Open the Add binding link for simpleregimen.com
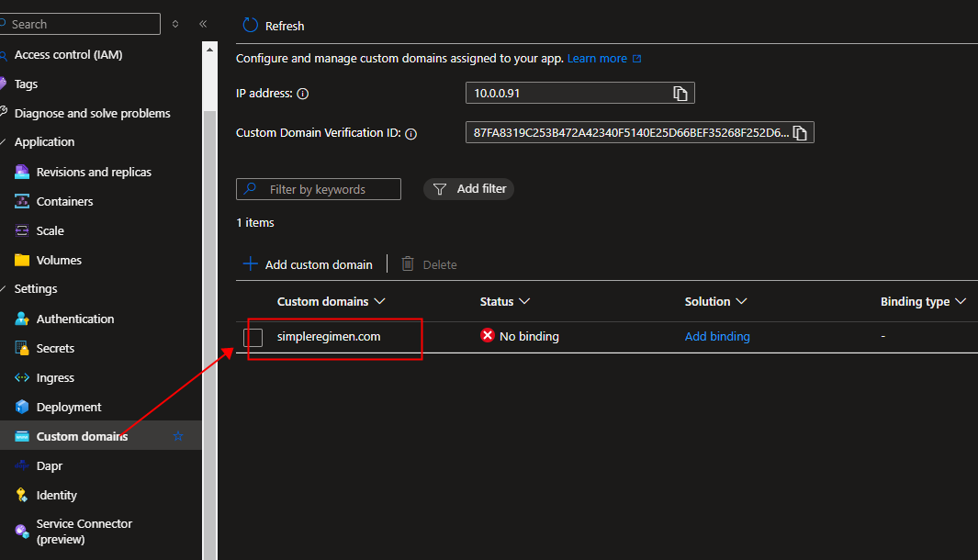Image resolution: width=978 pixels, height=560 pixels. pyautogui.click(x=717, y=336)
